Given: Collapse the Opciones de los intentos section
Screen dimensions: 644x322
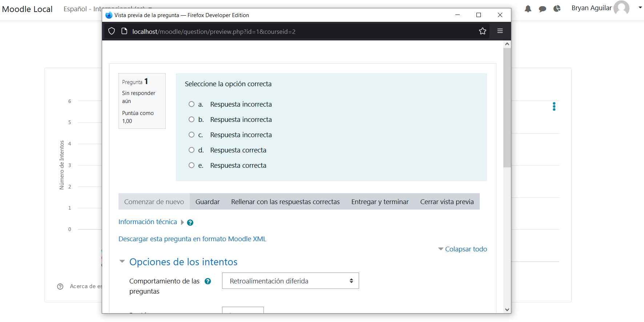Looking at the screenshot, I should [122, 262].
